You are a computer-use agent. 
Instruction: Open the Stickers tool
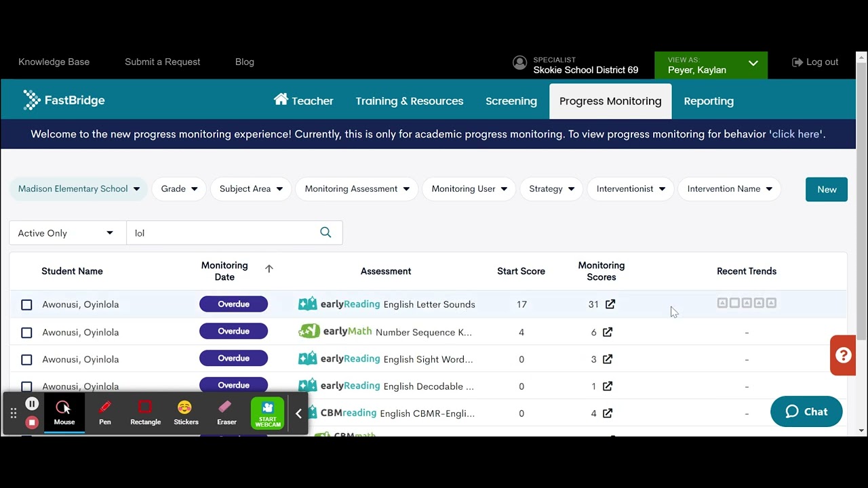186,412
